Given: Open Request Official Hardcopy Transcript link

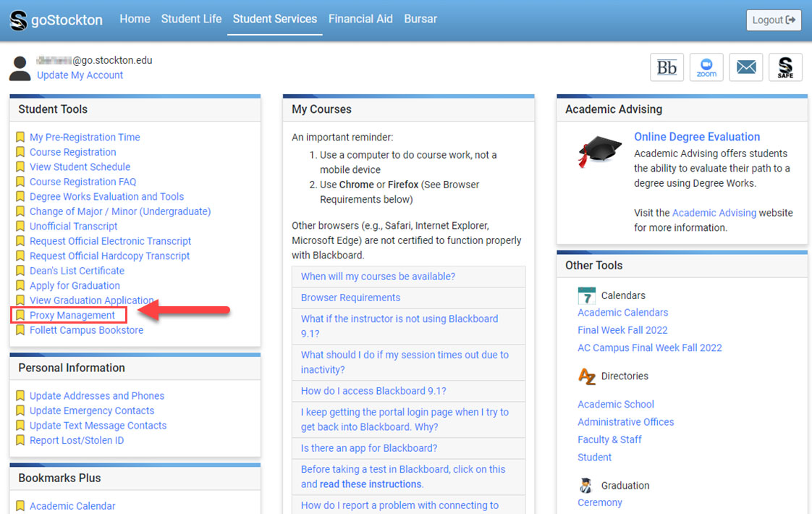Looking at the screenshot, I should 109,256.
